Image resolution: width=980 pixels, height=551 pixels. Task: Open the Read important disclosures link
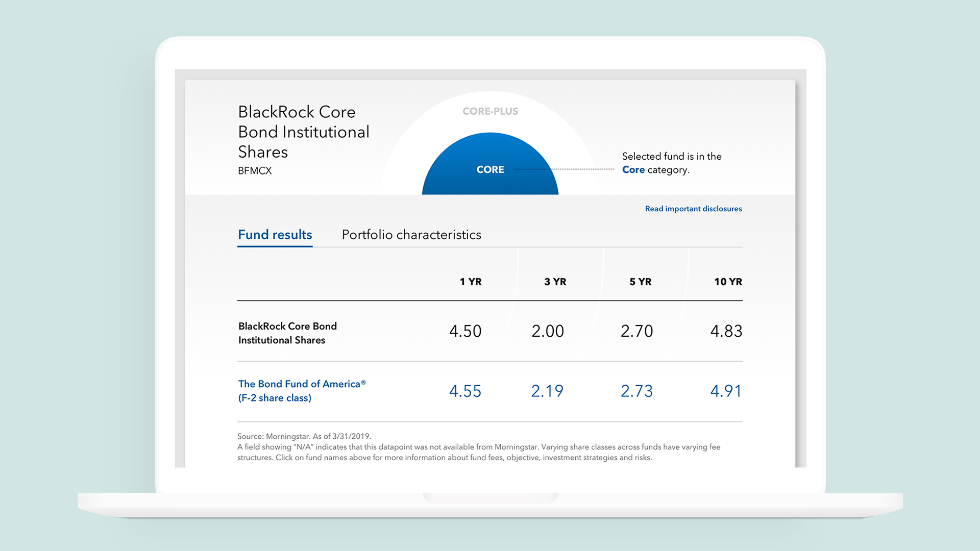[x=693, y=209]
